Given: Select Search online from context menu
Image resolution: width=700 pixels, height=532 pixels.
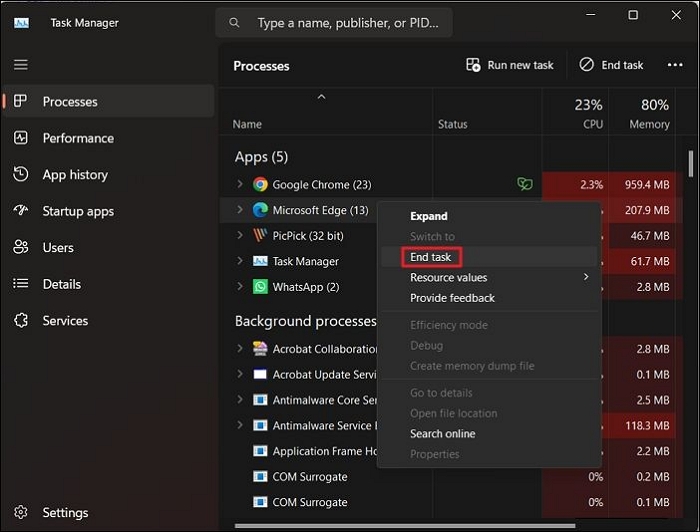Looking at the screenshot, I should pyautogui.click(x=442, y=434).
